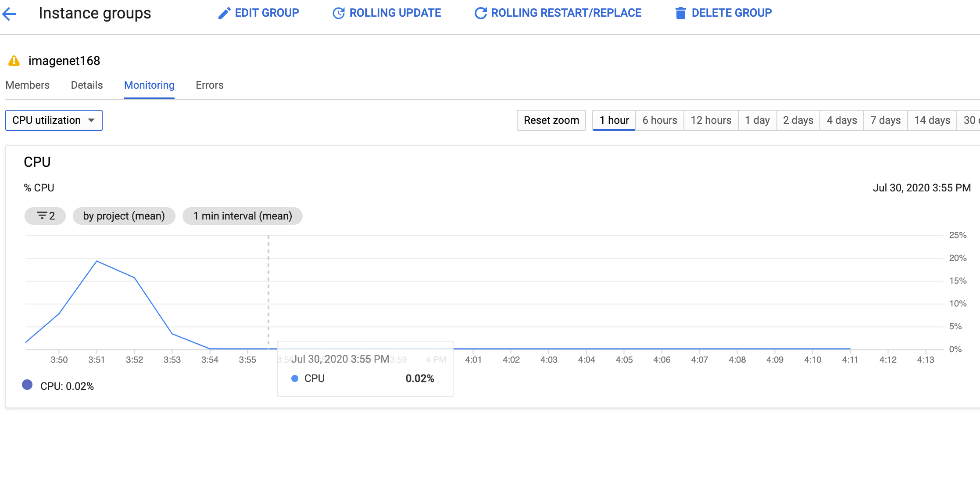Select the 7 days time range
980x497 pixels.
pos(885,120)
